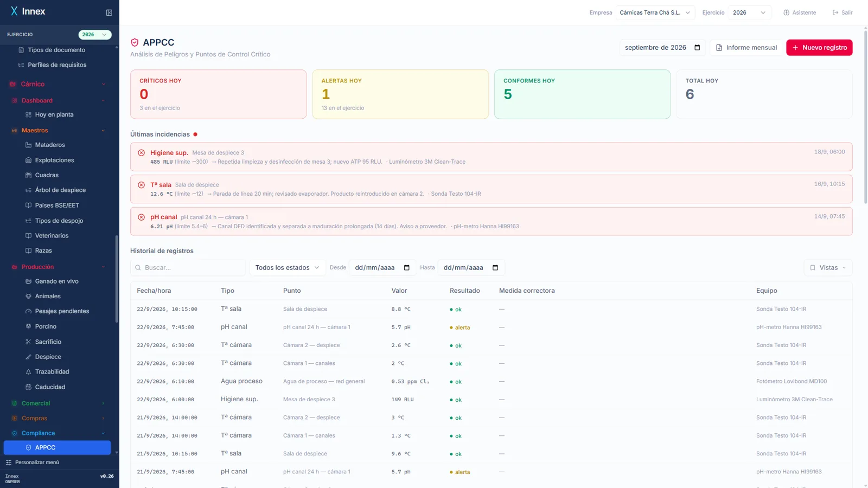The image size is (868, 488).
Task: Click Personalizar menú at sidebar bottom
Action: click(x=33, y=463)
